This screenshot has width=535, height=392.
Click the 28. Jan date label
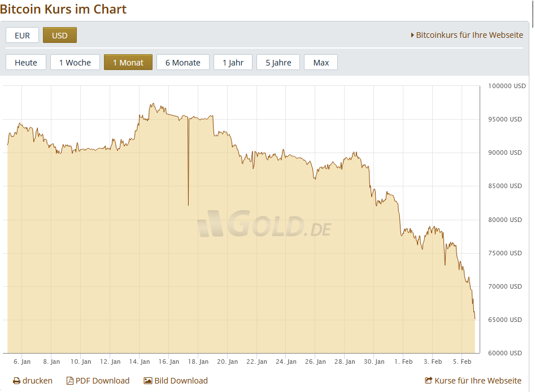pos(345,361)
